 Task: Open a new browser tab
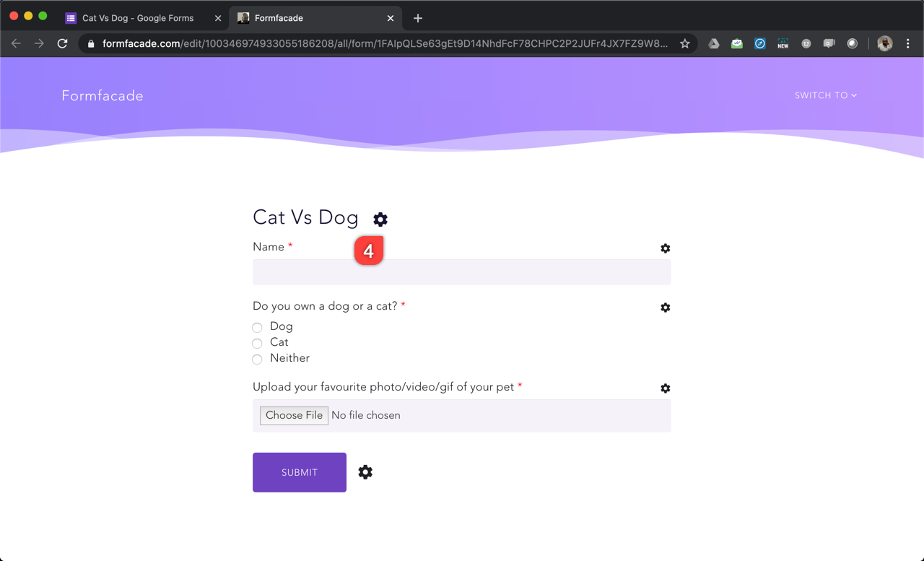(418, 18)
